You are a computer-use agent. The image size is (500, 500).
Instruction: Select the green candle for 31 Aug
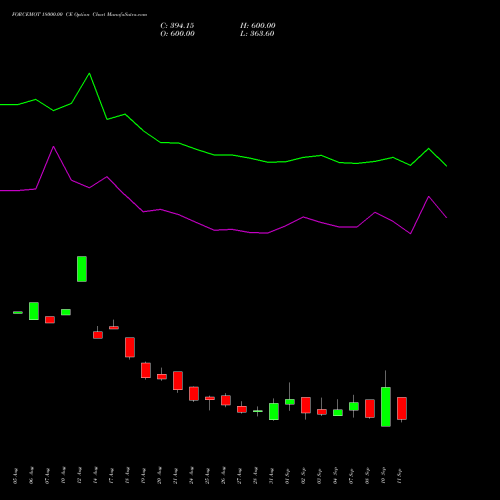(x=274, y=411)
